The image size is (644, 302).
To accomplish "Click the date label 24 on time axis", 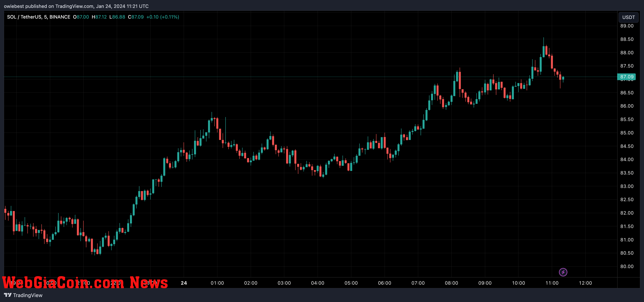I will click(x=184, y=283).
